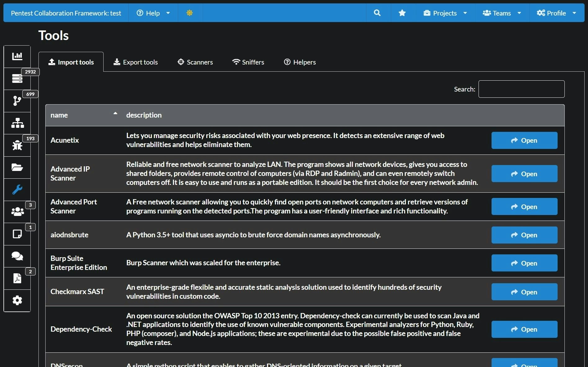Open the users group icon in sidebar
Image resolution: width=588 pixels, height=367 pixels.
(17, 212)
